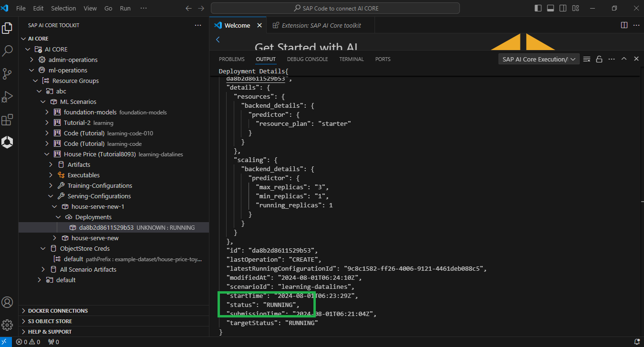
Task: Select the default pathPrefix object store entry
Action: (114, 259)
